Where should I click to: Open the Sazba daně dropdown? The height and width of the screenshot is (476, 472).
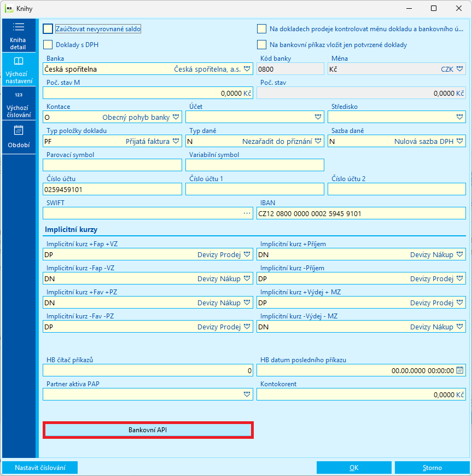(460, 141)
